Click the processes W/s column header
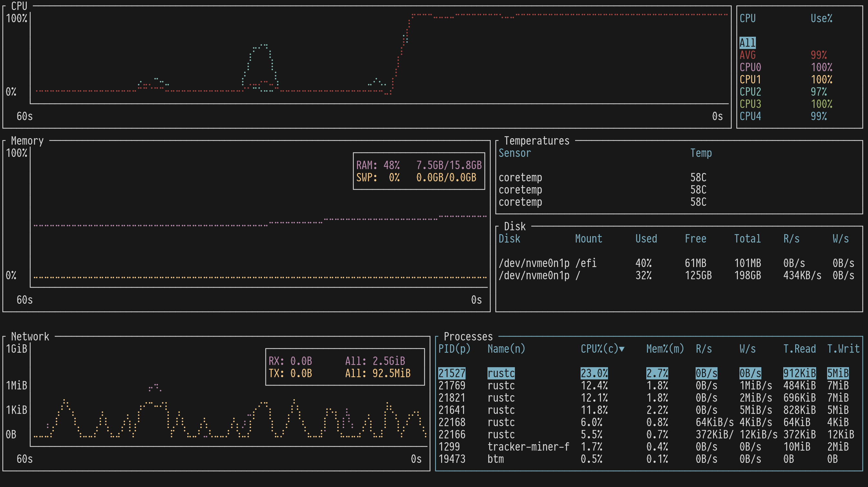The width and height of the screenshot is (868, 487). click(747, 349)
